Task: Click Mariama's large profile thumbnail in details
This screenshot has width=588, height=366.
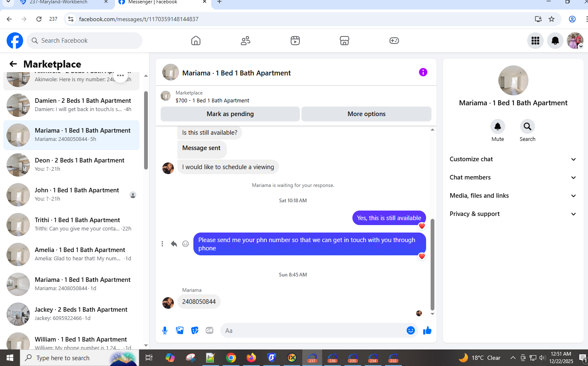Action: click(x=513, y=80)
